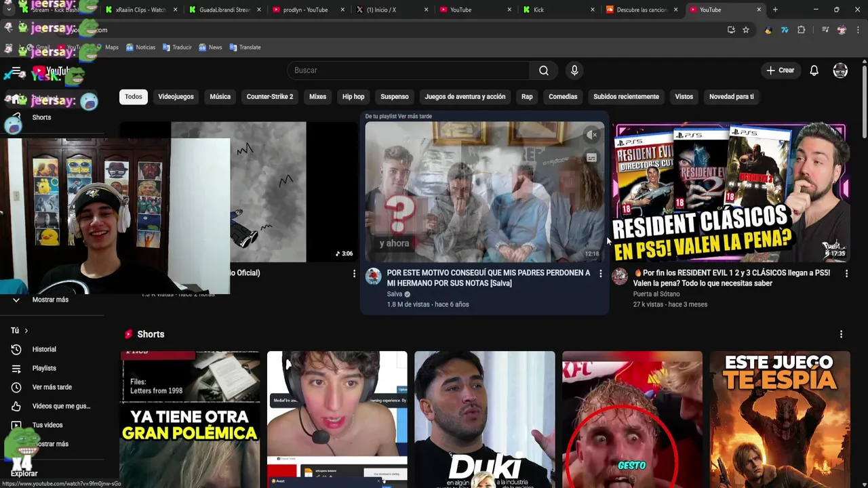Open Puerta al Sótano channel name
This screenshot has height=488, width=868.
[656, 294]
